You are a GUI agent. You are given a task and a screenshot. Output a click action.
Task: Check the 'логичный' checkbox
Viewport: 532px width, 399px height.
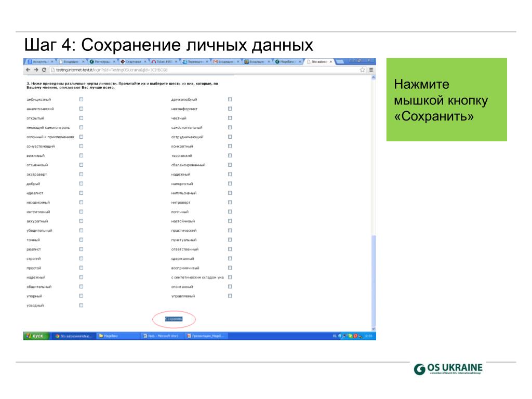(x=230, y=212)
